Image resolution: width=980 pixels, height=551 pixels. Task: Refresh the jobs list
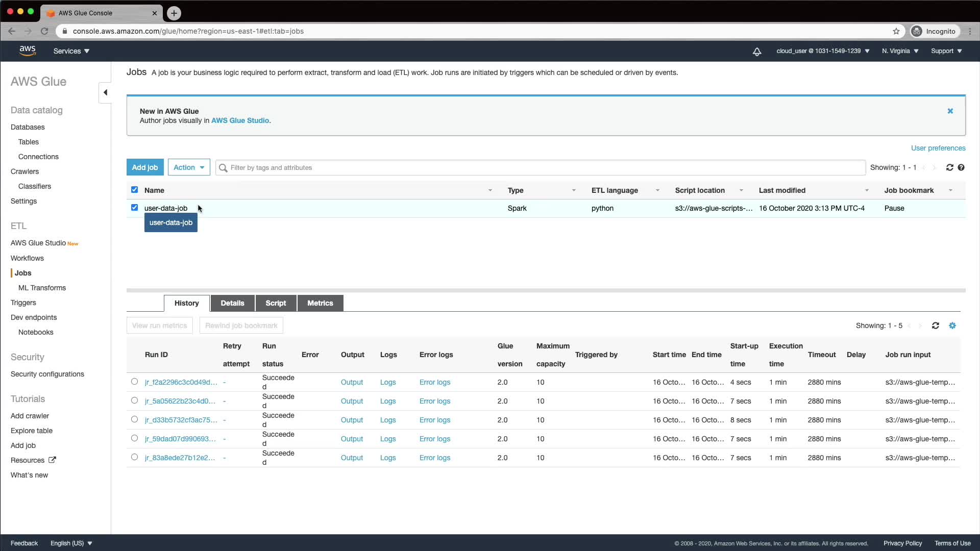coord(949,167)
